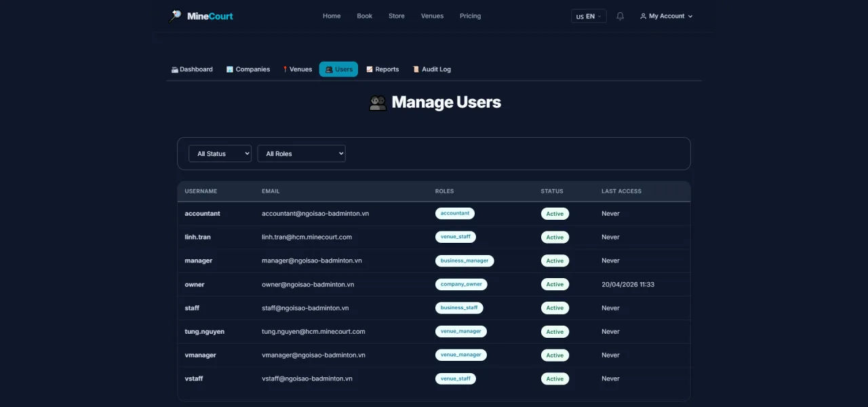Image resolution: width=868 pixels, height=407 pixels.
Task: Select username accountant
Action: pyautogui.click(x=202, y=213)
